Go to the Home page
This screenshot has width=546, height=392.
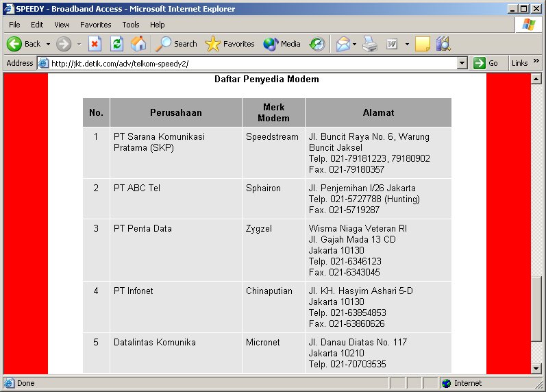138,44
